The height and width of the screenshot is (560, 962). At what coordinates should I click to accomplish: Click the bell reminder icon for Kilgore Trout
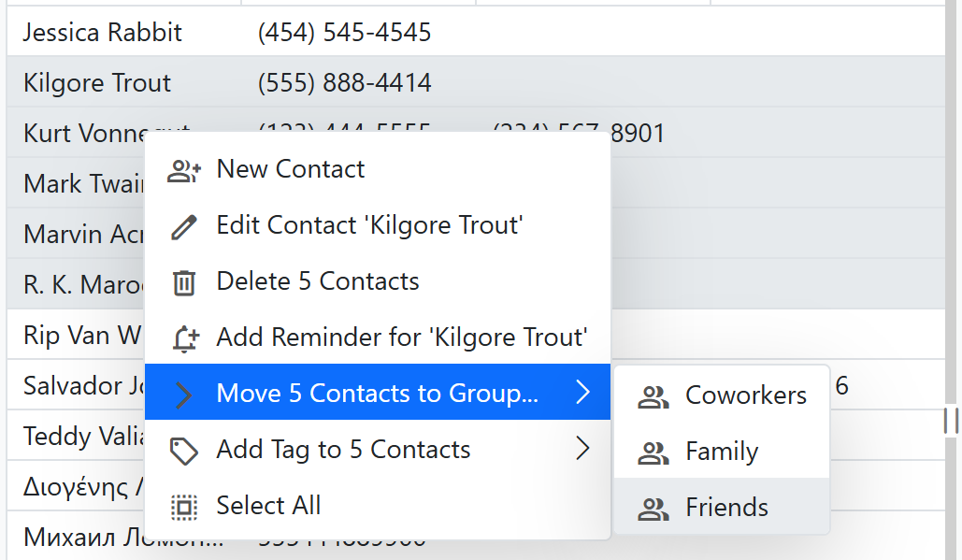(x=184, y=337)
